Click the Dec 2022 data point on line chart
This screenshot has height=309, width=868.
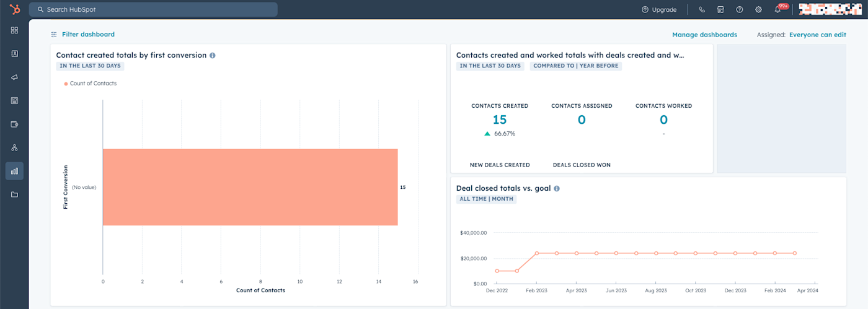[x=497, y=271]
